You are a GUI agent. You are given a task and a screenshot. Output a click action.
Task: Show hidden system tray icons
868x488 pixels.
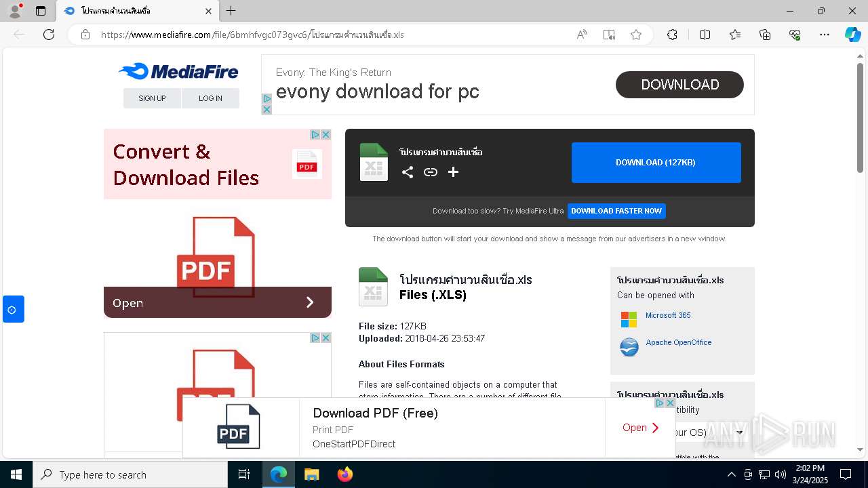732,474
